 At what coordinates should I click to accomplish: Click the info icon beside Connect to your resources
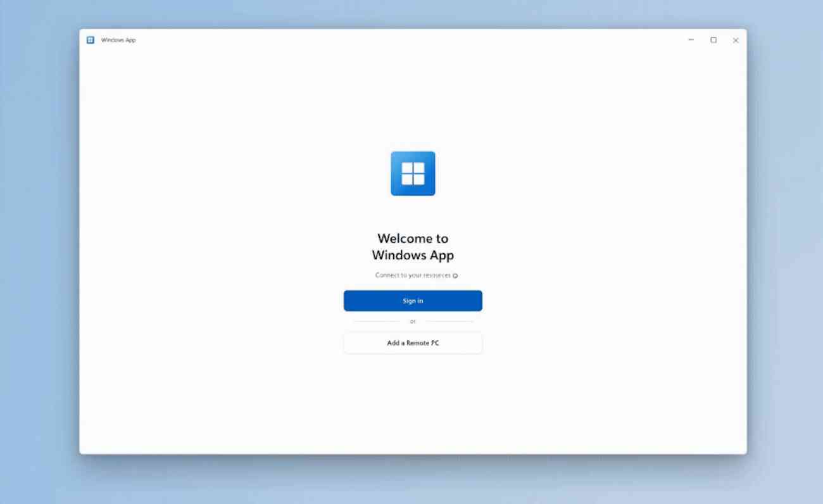(455, 276)
